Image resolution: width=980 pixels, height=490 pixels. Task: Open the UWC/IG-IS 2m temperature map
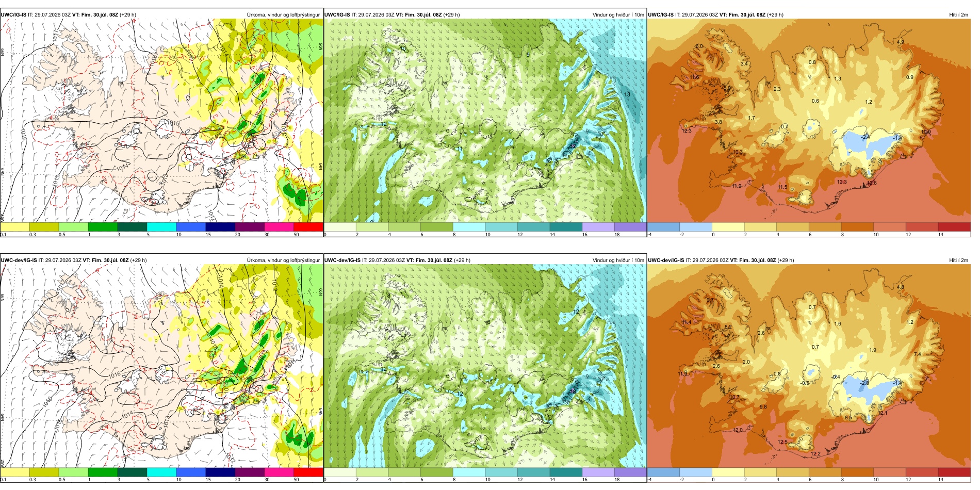pos(809,121)
